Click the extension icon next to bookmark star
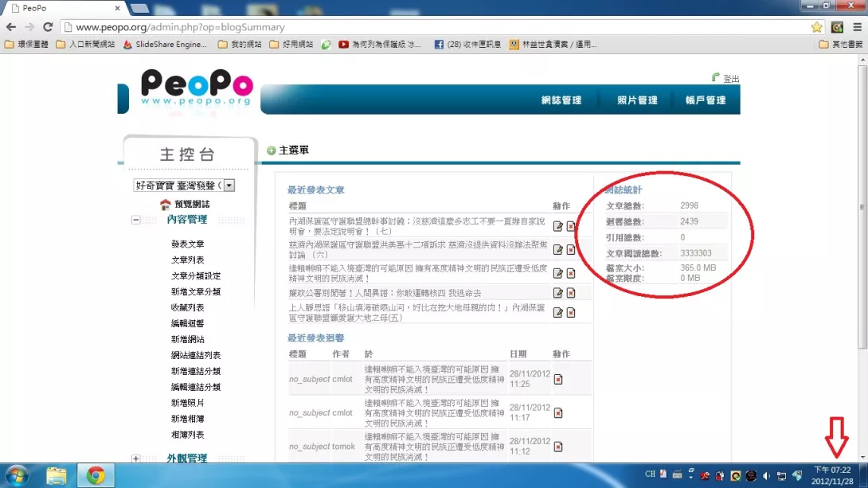This screenshot has height=488, width=868. pyautogui.click(x=837, y=27)
